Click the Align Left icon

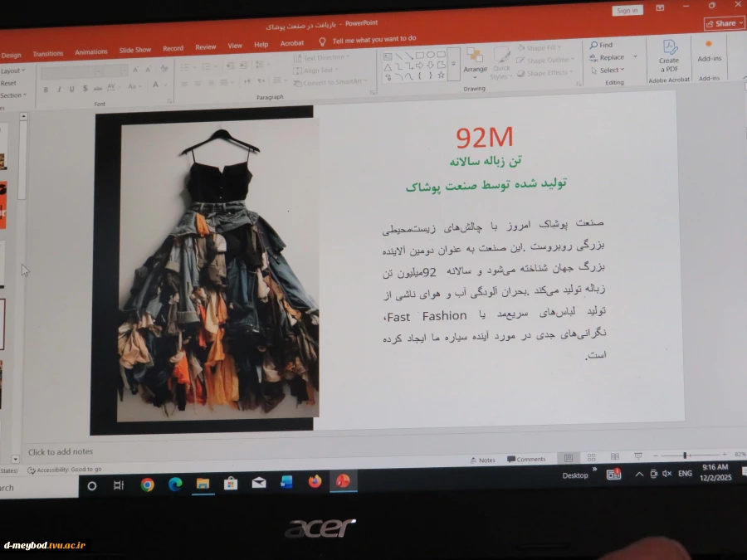coord(185,85)
